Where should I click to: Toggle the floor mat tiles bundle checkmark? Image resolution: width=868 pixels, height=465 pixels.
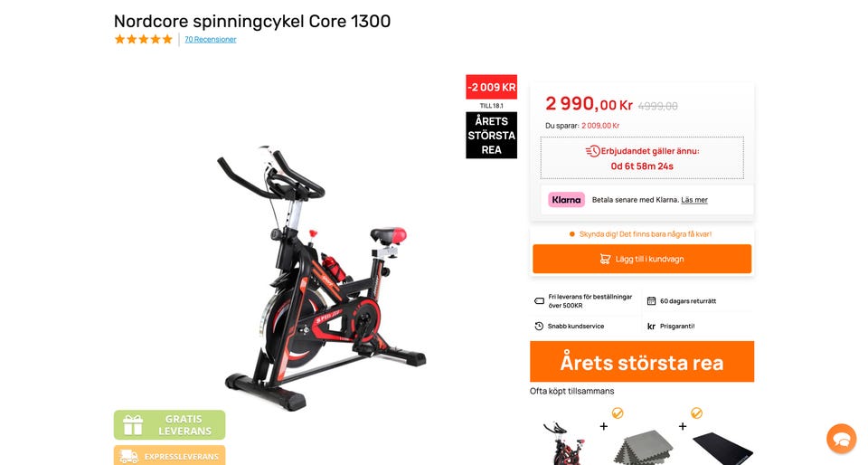tap(618, 413)
